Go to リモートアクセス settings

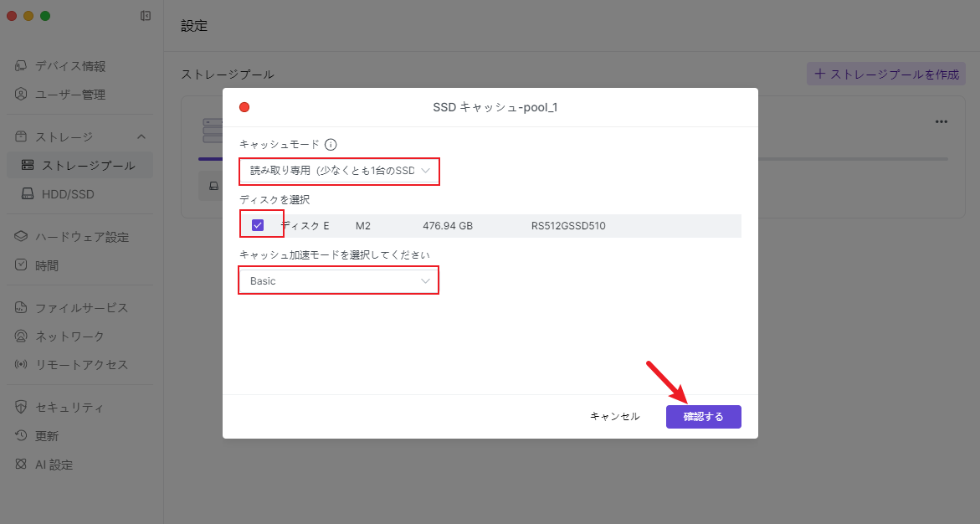click(x=81, y=365)
